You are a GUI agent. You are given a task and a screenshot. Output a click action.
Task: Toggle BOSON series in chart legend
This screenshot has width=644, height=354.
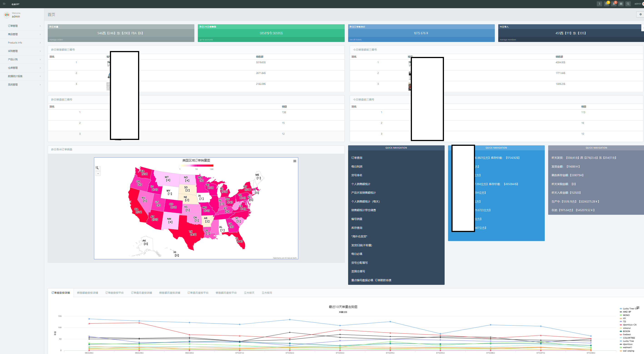tap(625, 331)
